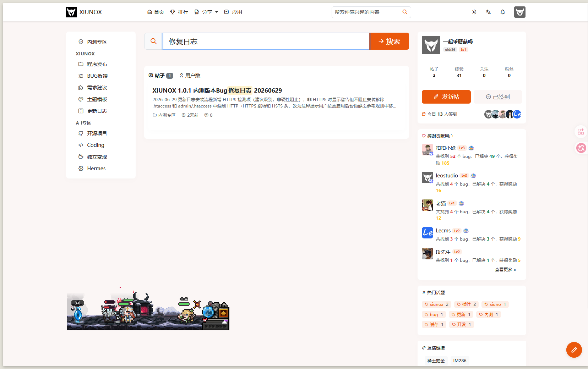Select the 内测 hot topic tag
Viewport: 588px width, 369px height.
[489, 315]
